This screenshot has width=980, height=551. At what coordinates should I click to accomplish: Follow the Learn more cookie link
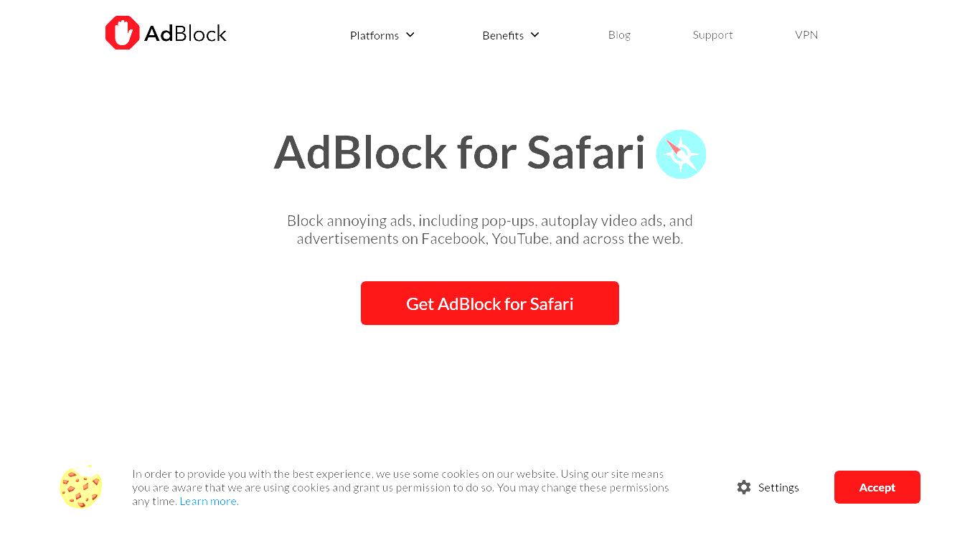point(209,501)
